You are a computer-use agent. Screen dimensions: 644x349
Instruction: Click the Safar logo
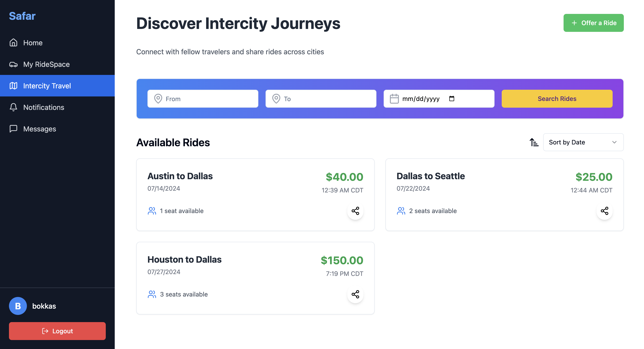22,16
